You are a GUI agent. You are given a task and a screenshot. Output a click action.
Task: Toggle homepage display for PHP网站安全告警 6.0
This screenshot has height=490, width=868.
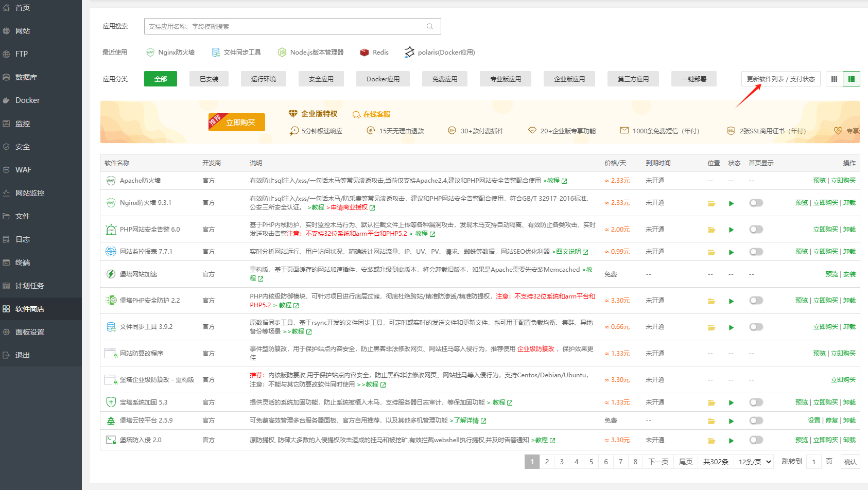[756, 229]
